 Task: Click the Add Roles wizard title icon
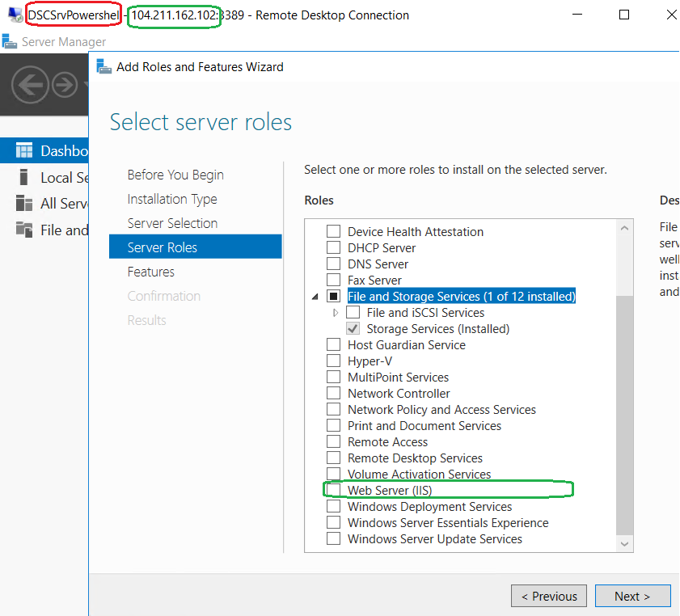pos(103,67)
